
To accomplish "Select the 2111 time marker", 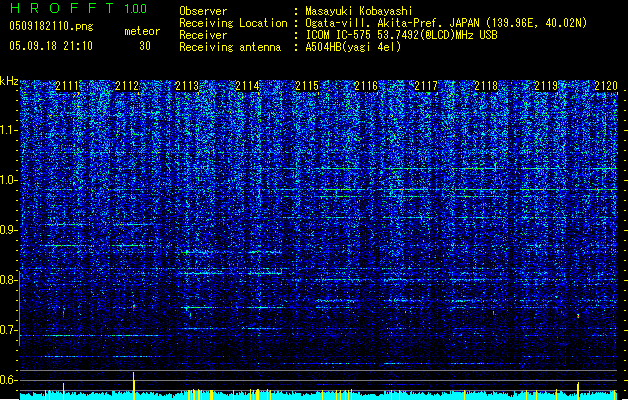I will [67, 86].
